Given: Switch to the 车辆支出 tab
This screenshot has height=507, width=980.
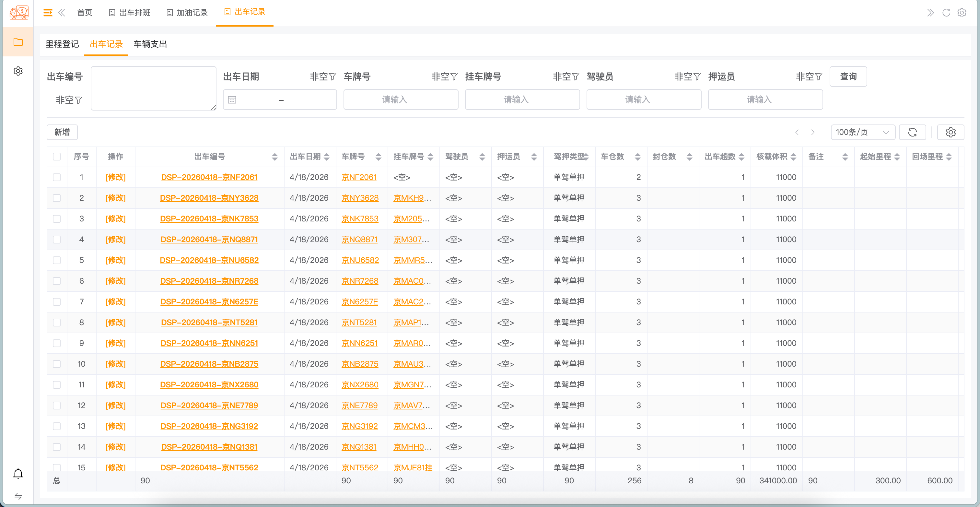Looking at the screenshot, I should tap(150, 44).
